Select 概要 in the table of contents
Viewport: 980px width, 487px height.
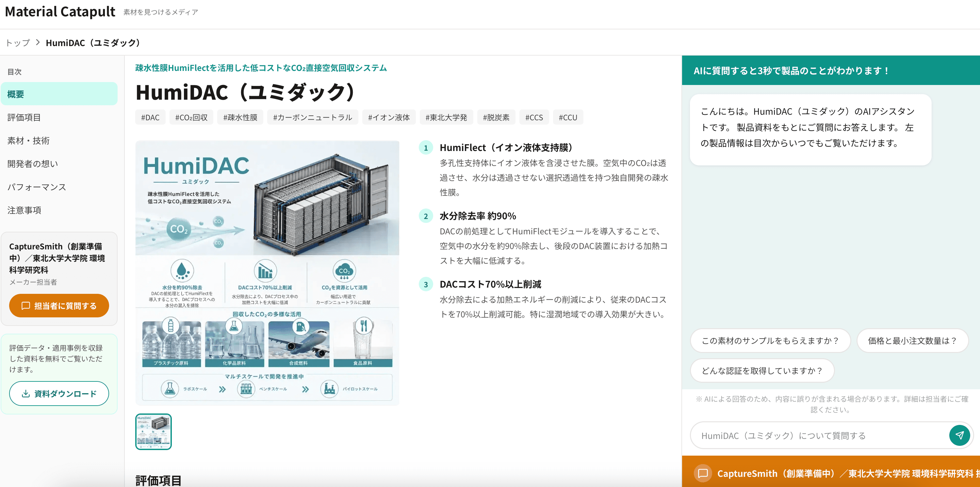click(x=59, y=94)
